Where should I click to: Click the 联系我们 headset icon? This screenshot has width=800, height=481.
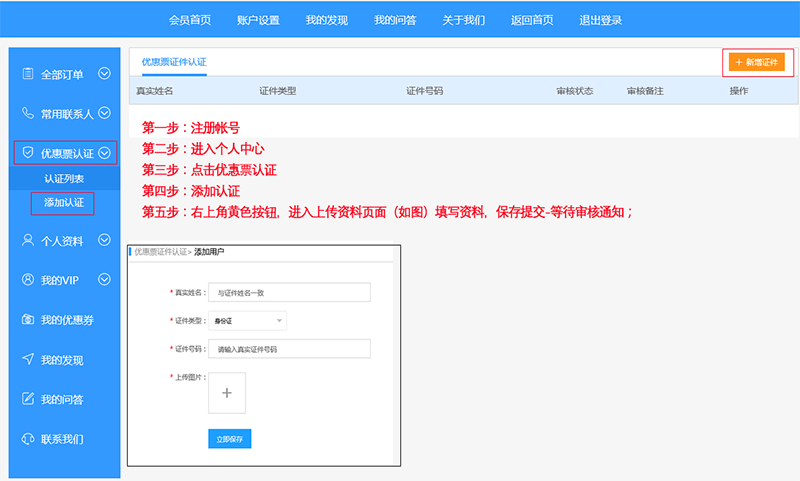28,439
